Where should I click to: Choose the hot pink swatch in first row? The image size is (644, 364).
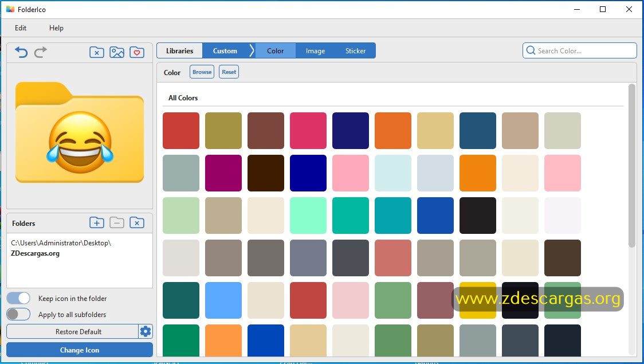coord(308,131)
